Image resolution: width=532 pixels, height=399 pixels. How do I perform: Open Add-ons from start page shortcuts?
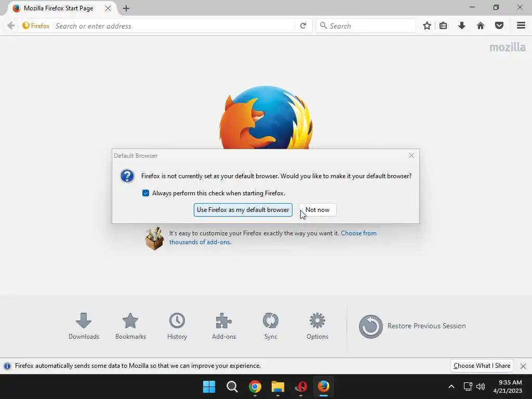(x=224, y=326)
